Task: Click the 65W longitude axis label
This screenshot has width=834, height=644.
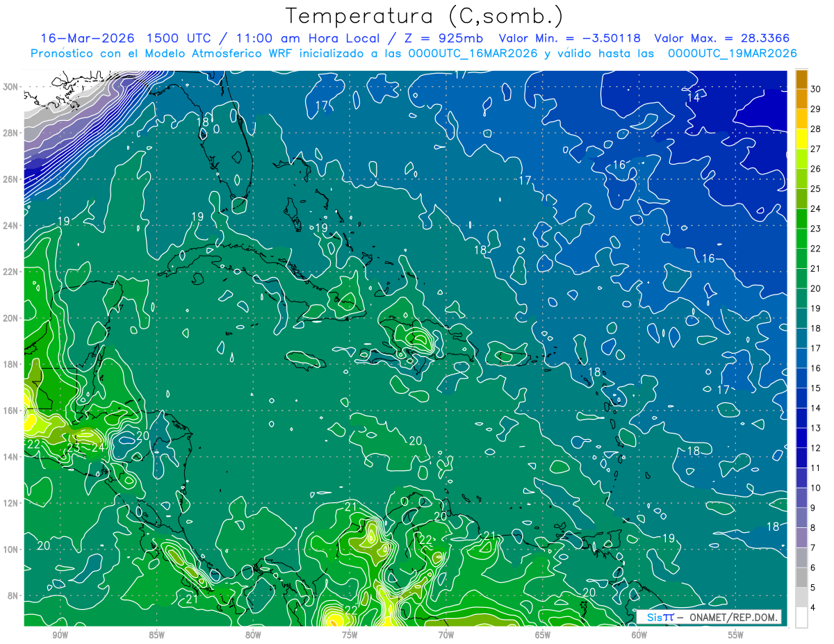Action: click(543, 635)
